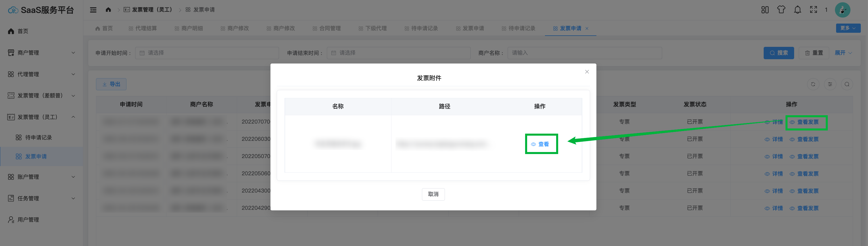This screenshot has width=868, height=246.
Task: Collapse the 发票管理（灵工） sidebar menu
Action: (41, 117)
